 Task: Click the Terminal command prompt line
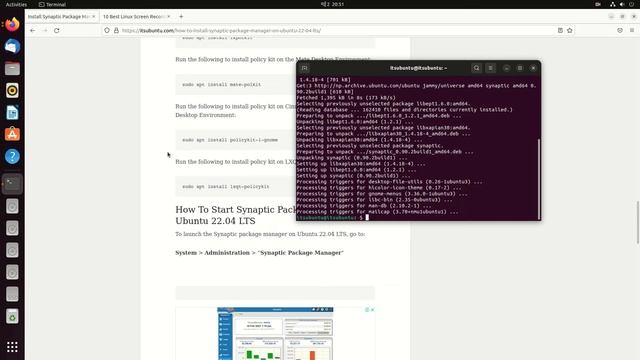coord(416,218)
